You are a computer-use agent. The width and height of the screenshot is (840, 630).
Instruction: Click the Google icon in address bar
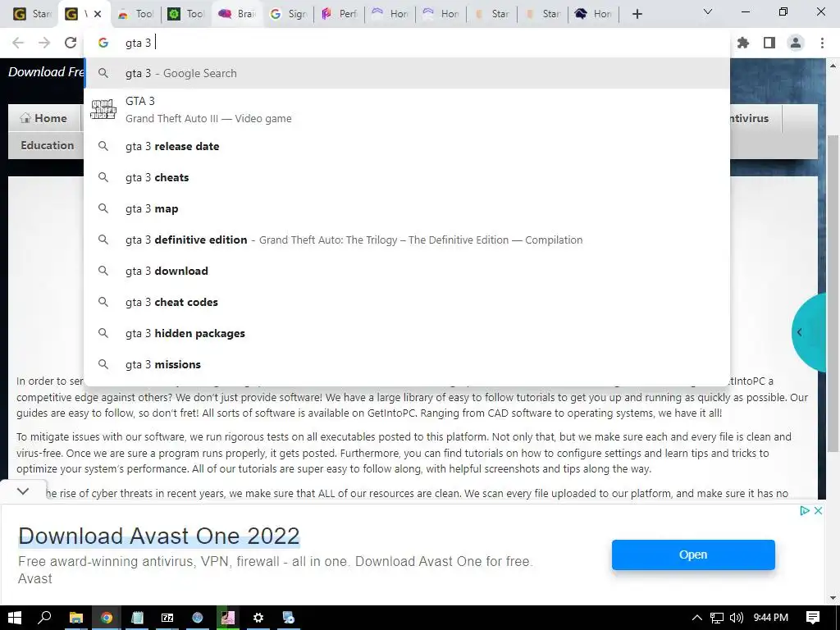pos(103,43)
